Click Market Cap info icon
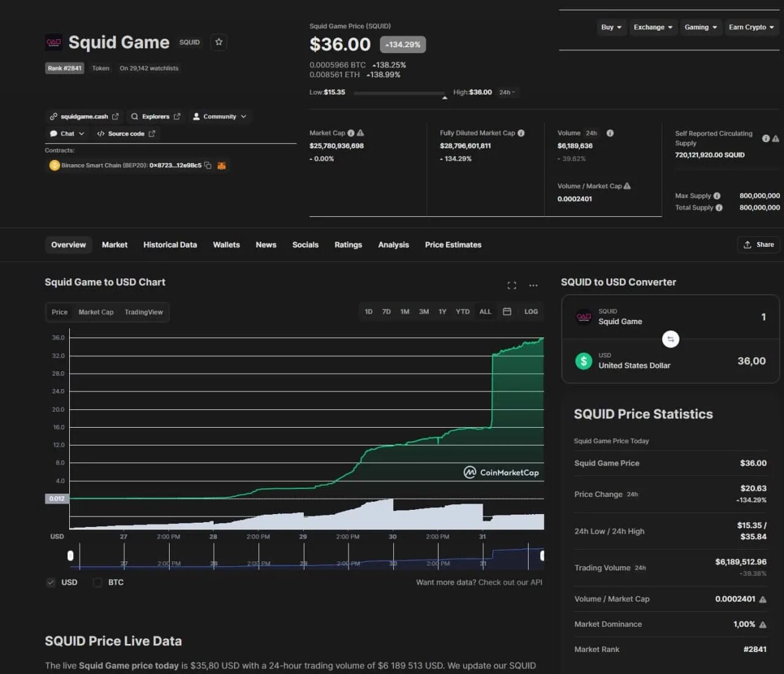 point(351,133)
